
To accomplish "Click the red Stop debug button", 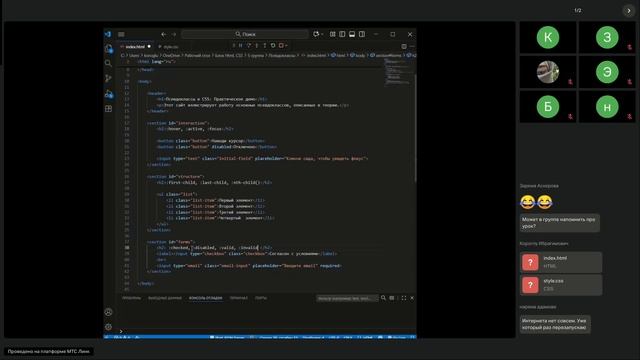I will 281,46.
